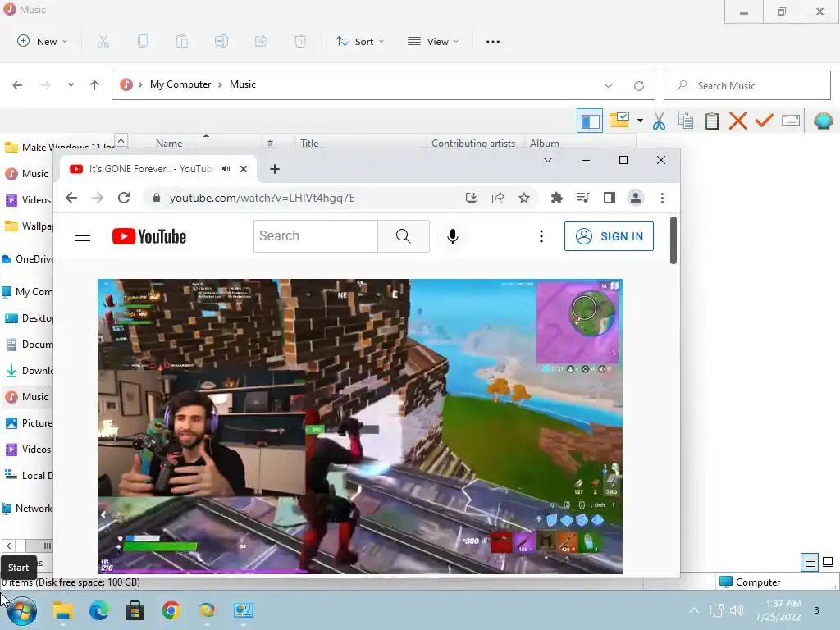This screenshot has height=630, width=840.
Task: Click the shell globe settings icon
Action: tap(823, 121)
